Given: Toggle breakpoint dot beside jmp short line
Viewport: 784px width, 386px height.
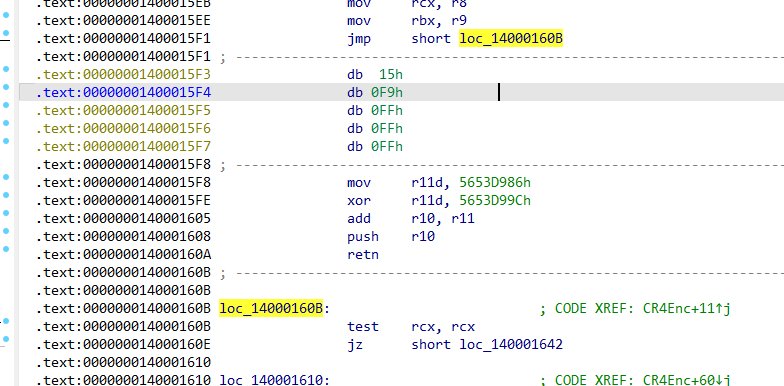Looking at the screenshot, I should (x=6, y=33).
